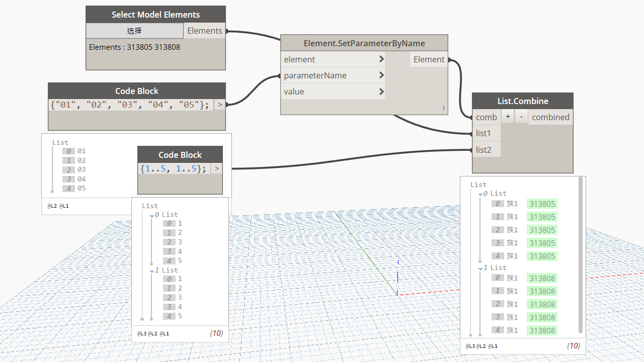The image size is (644, 362).
Task: Click the + button on List.Combine node
Action: pos(508,117)
